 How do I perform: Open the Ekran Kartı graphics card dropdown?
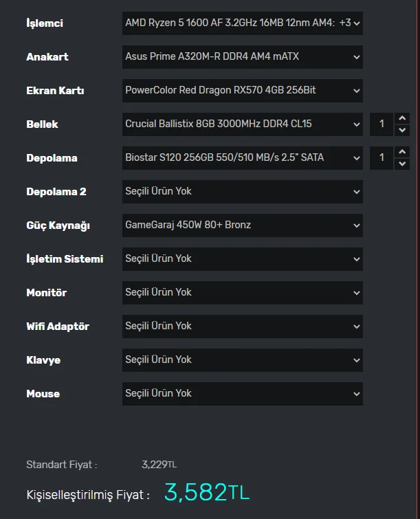242,91
